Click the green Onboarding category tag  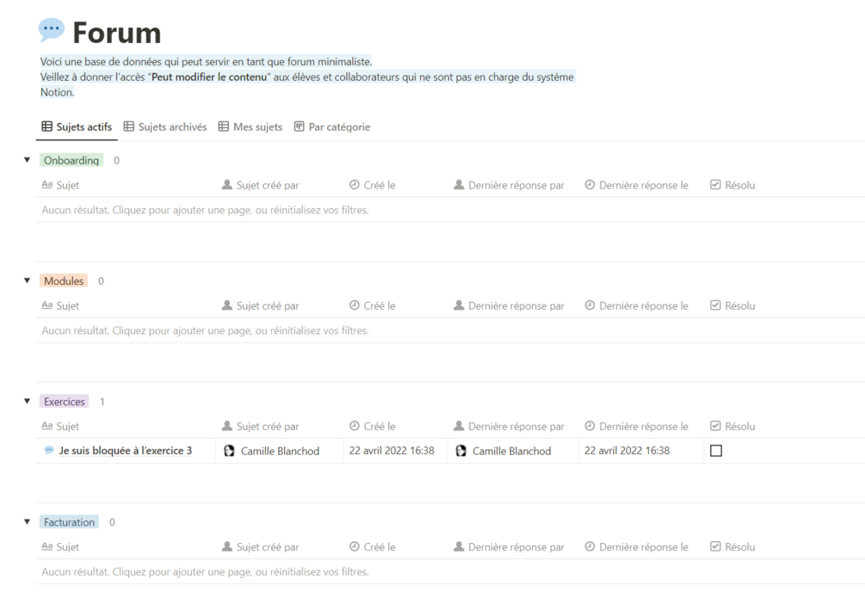click(x=71, y=161)
